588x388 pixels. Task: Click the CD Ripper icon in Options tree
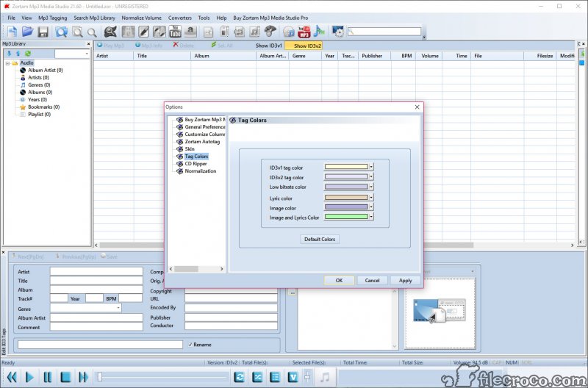[x=179, y=164]
